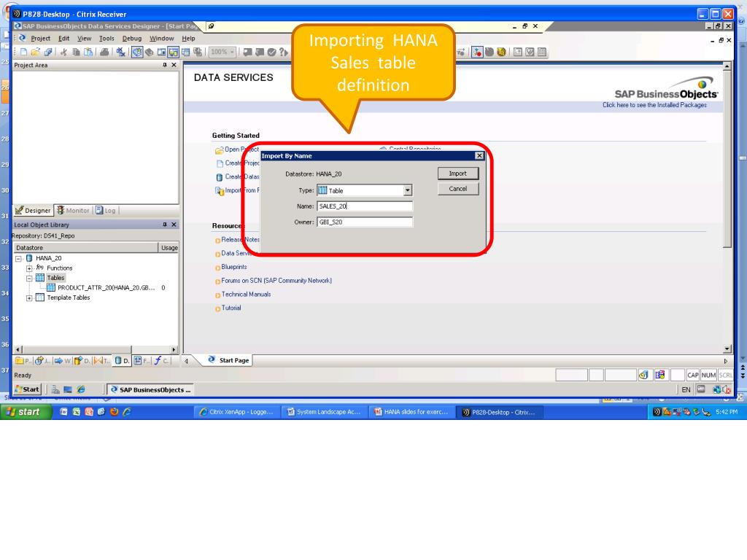Click the Copy toolbar icon

click(x=76, y=52)
